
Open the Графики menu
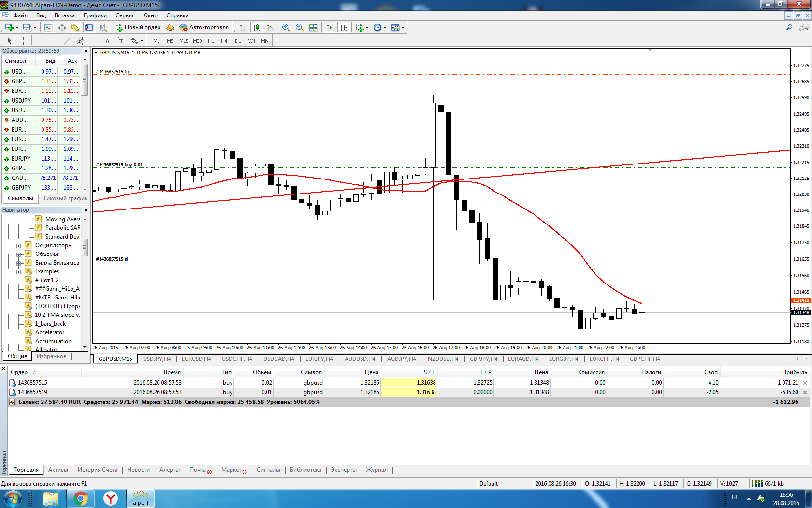coord(95,15)
